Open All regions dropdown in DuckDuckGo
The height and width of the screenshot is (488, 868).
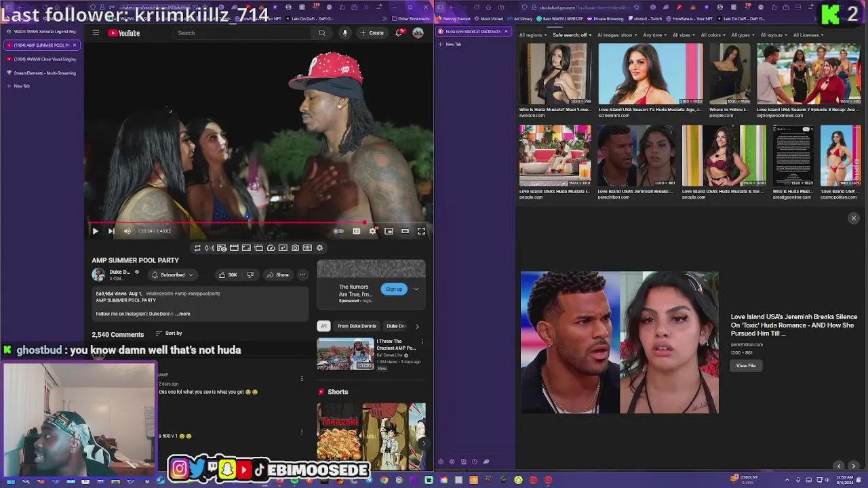coord(532,35)
